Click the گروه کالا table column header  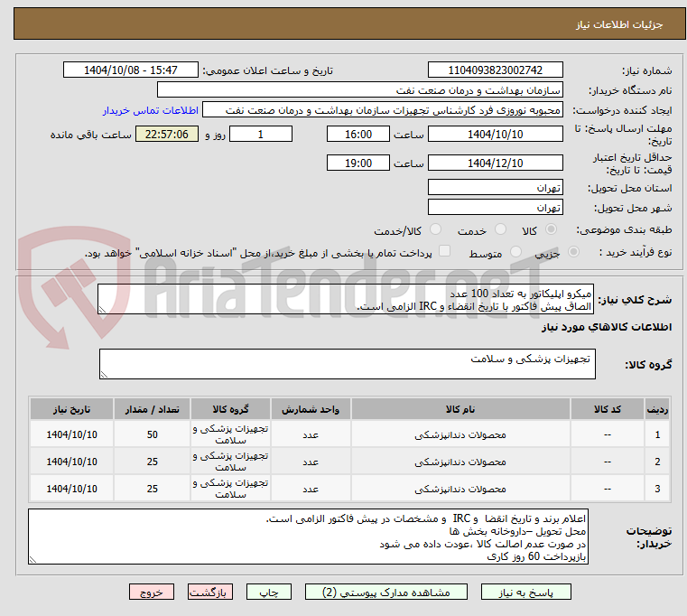(x=230, y=409)
